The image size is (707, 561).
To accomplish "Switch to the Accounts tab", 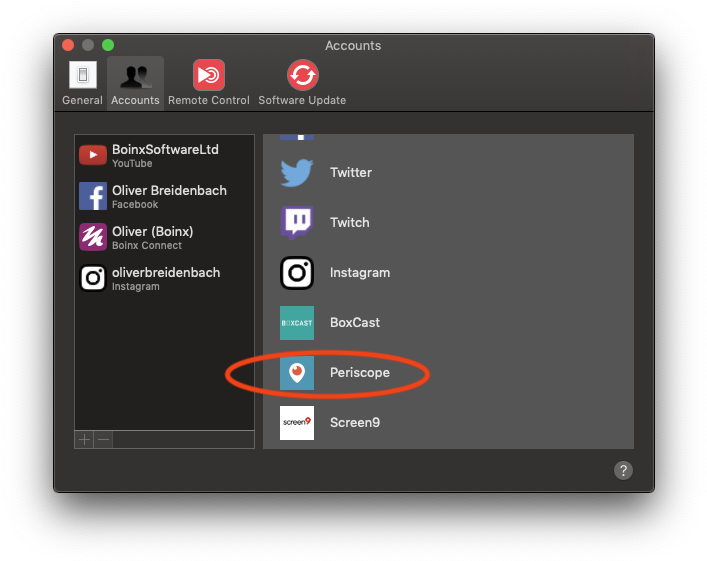I will pos(135,84).
